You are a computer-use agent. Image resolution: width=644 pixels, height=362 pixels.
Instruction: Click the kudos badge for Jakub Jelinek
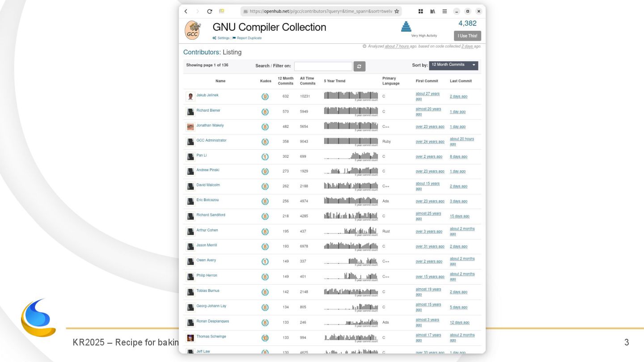[x=265, y=97]
